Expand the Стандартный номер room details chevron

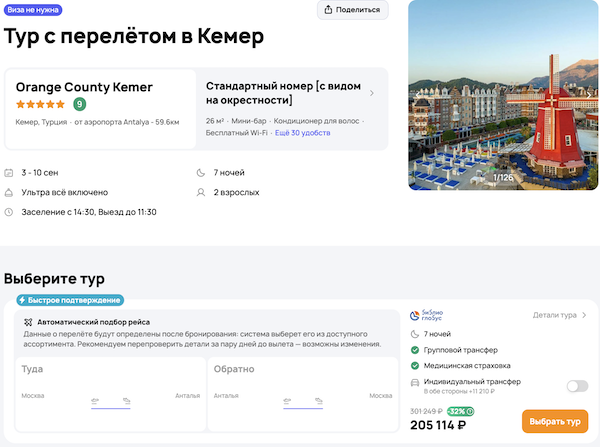pyautogui.click(x=372, y=93)
